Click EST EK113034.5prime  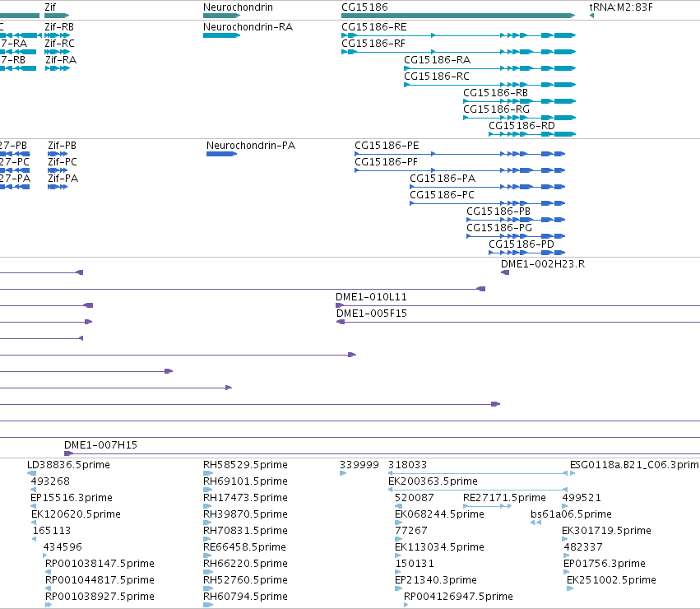(439, 547)
